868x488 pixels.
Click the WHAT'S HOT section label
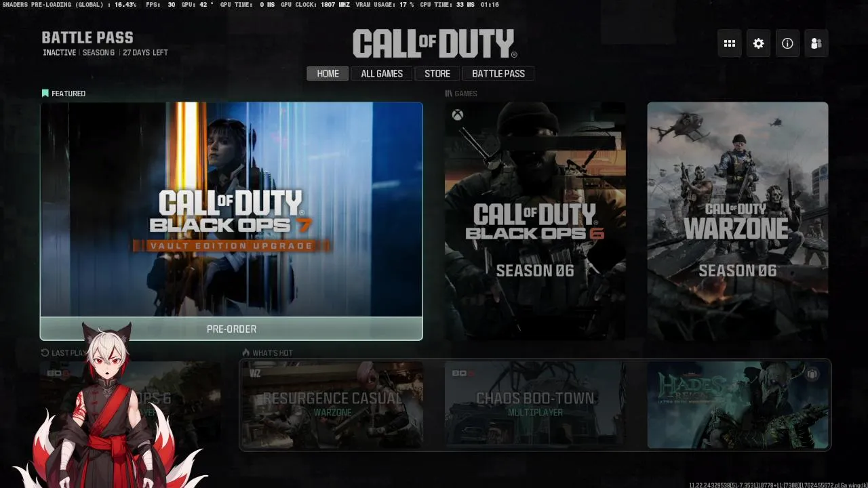pyautogui.click(x=267, y=353)
